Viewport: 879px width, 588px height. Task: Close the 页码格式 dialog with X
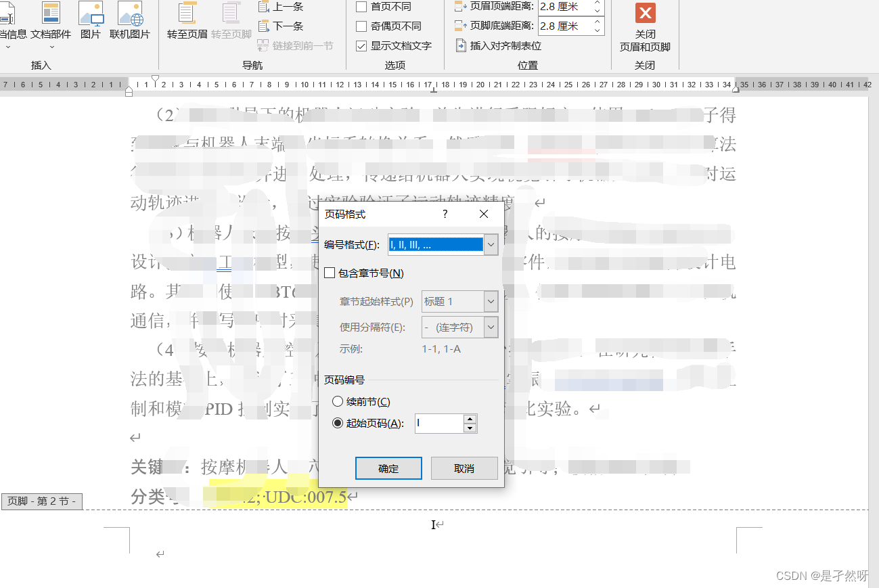(483, 214)
